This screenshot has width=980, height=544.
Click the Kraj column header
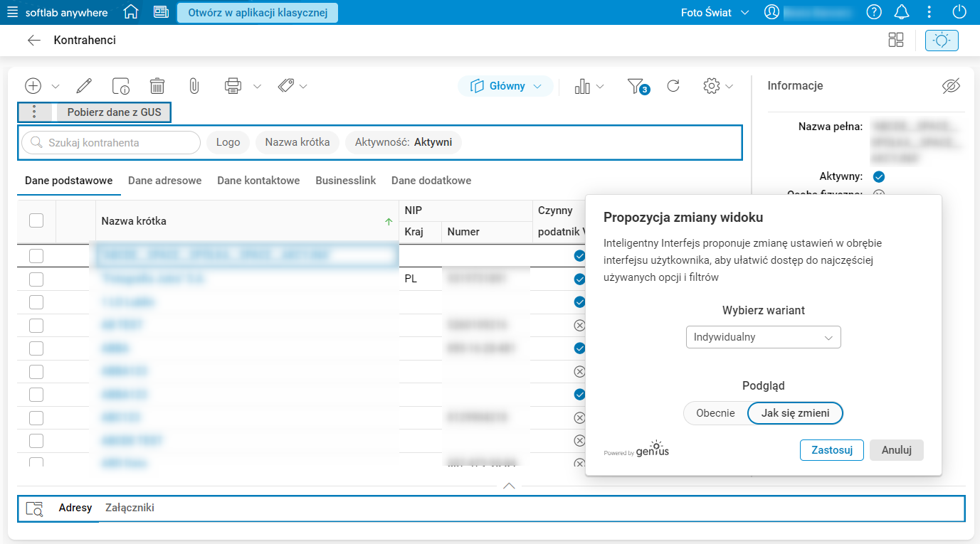pos(421,232)
